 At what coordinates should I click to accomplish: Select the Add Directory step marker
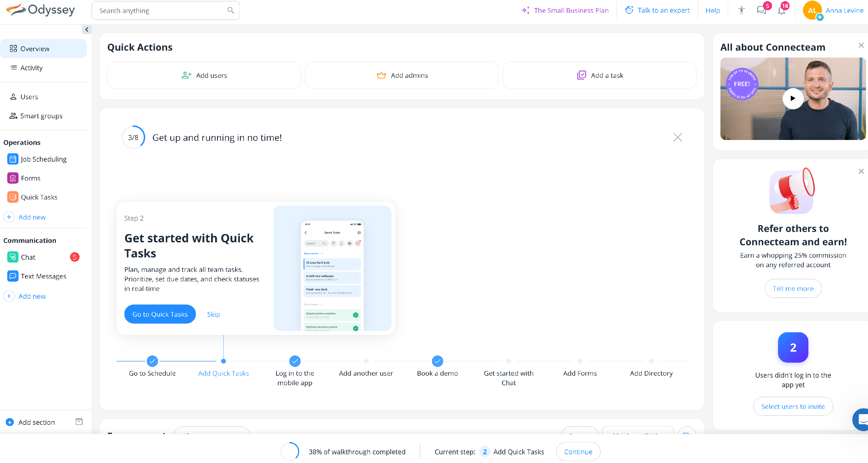click(x=651, y=361)
